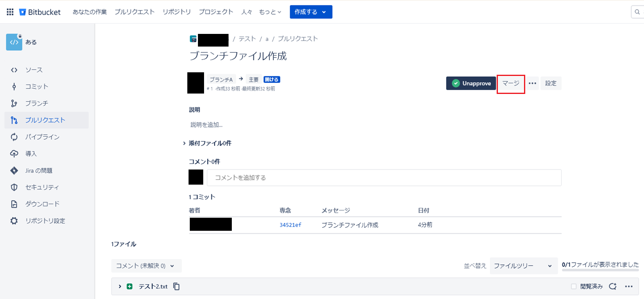Click the コメントを追加する input field
The width and height of the screenshot is (644, 299).
[x=384, y=178]
